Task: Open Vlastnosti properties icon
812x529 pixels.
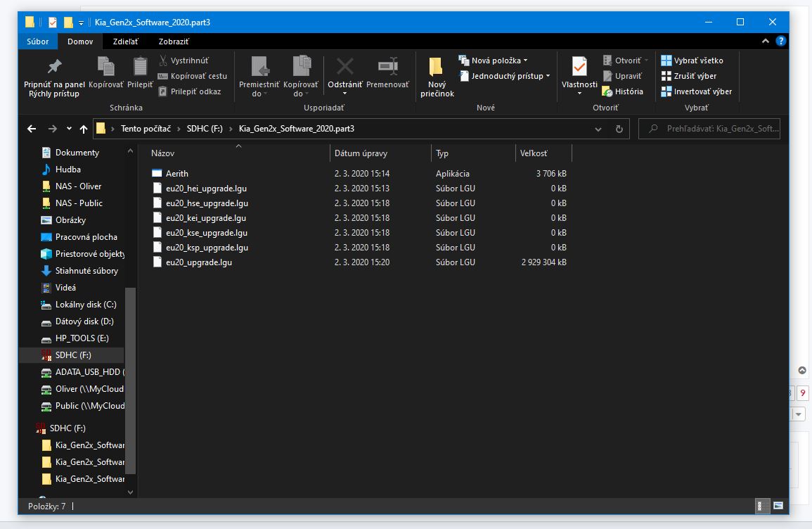Action: point(579,66)
